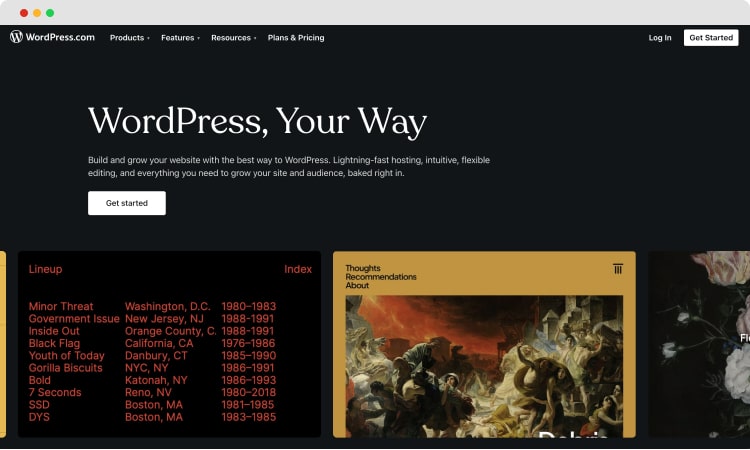Open the menu icon in the yellow theme card
The height and width of the screenshot is (450, 750).
tap(618, 269)
